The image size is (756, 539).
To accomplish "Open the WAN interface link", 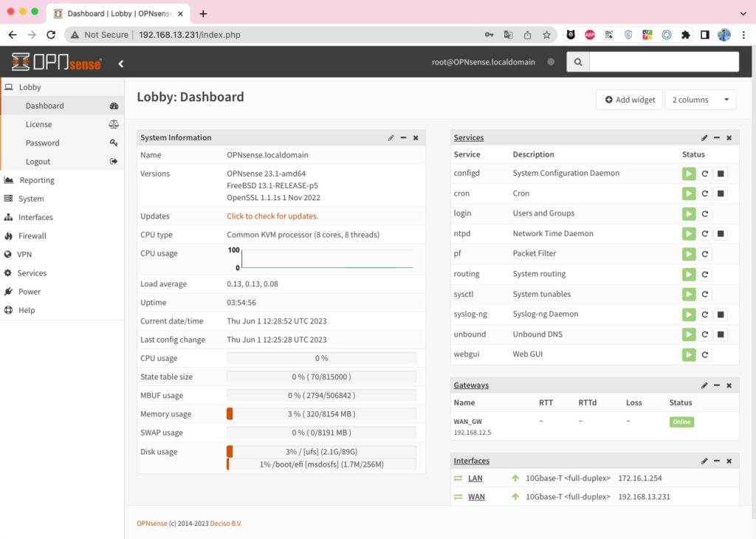I will [x=476, y=497].
